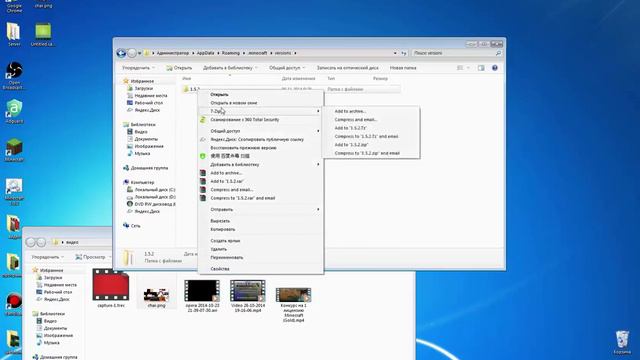Choose 'Add to 1.5.2.7z' submenu item
The height and width of the screenshot is (360, 640).
pyautogui.click(x=350, y=128)
